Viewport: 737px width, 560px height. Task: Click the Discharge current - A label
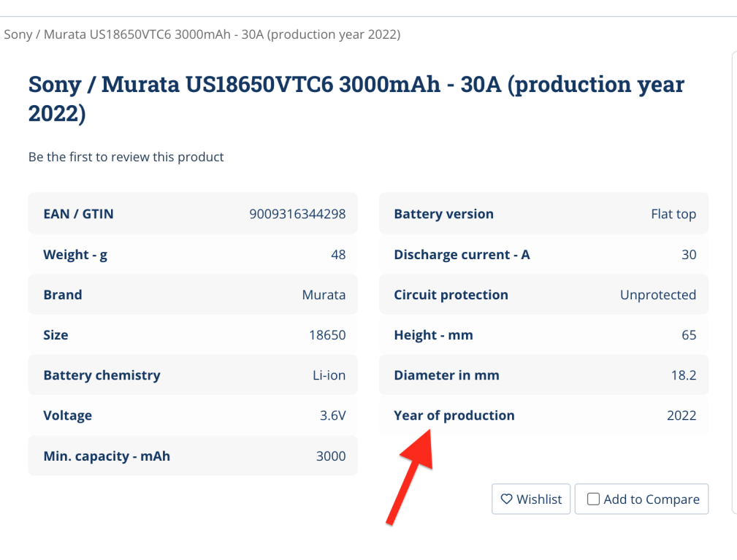462,255
